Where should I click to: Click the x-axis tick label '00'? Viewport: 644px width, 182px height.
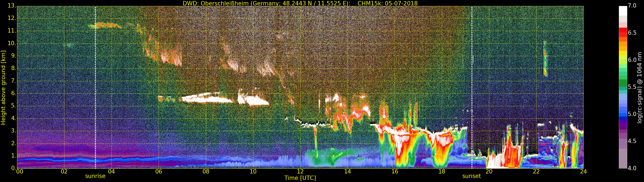tap(20, 171)
